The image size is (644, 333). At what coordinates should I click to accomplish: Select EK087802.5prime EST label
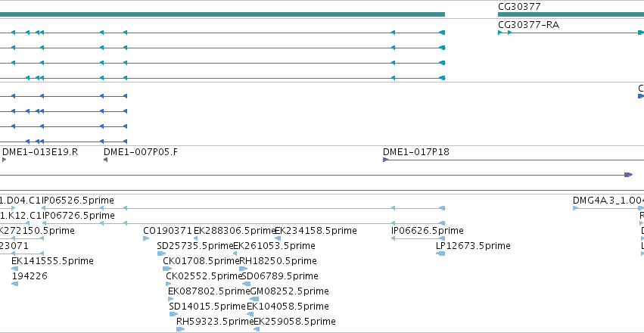[x=209, y=291]
